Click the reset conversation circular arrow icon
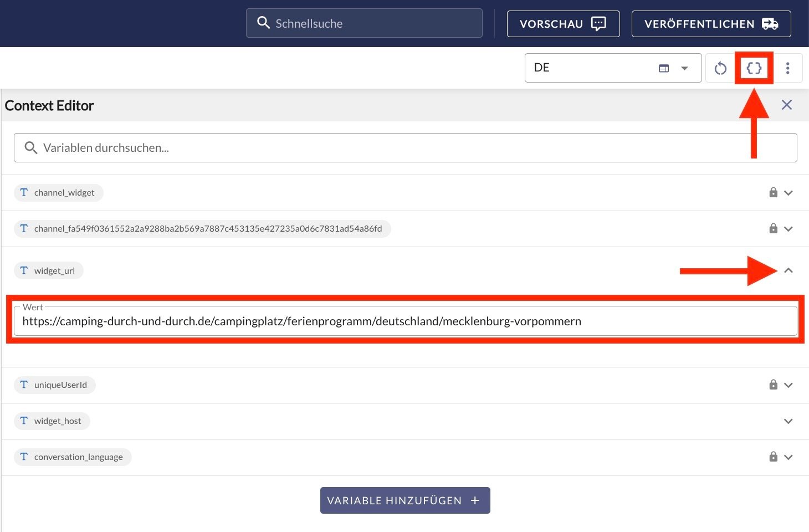 720,68
